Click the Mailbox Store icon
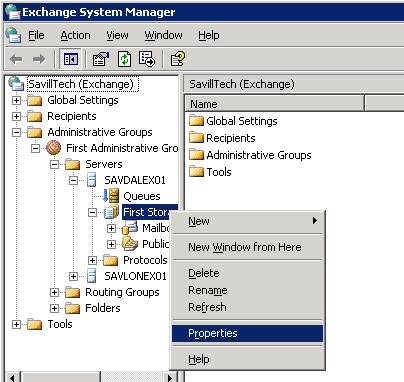 (130, 228)
